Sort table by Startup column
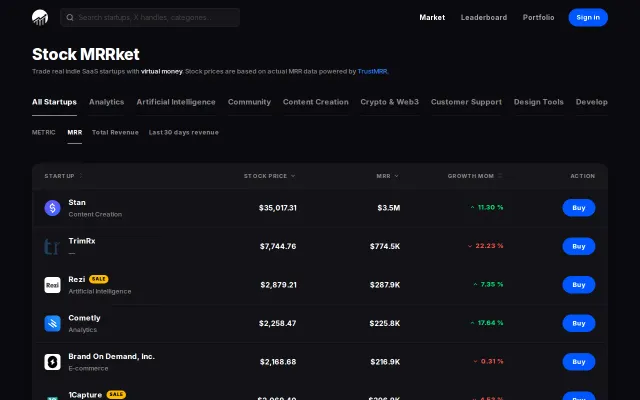Viewport: 640px width, 400px height. coord(63,176)
